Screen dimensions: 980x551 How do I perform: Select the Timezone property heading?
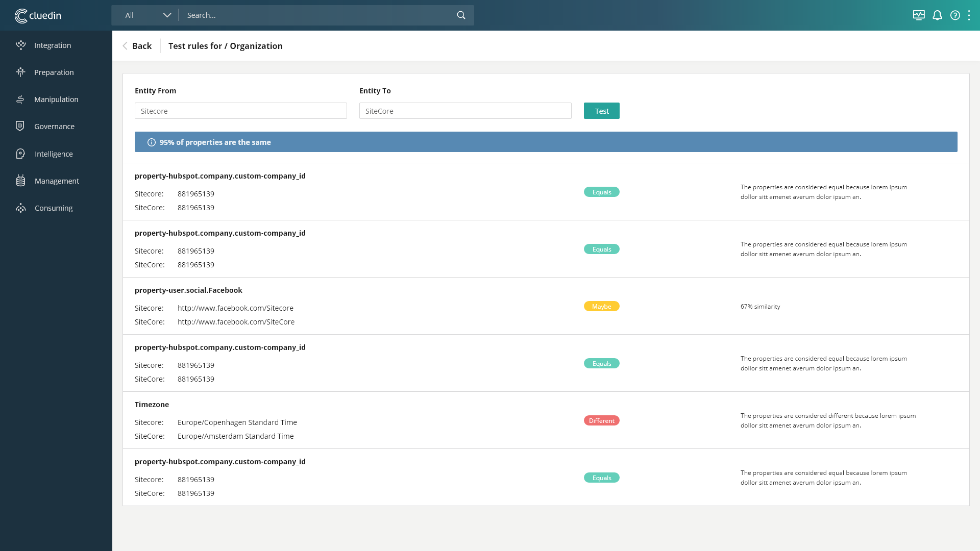152,405
